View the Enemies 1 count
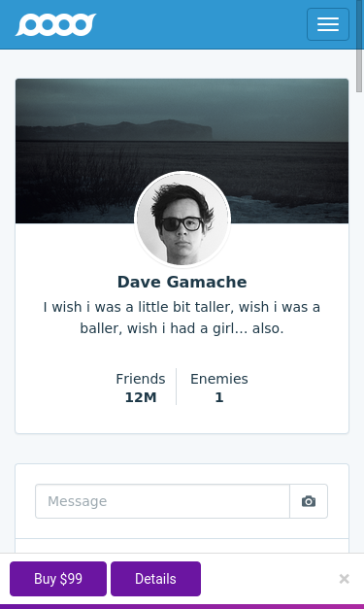364x609 pixels. pos(218,388)
